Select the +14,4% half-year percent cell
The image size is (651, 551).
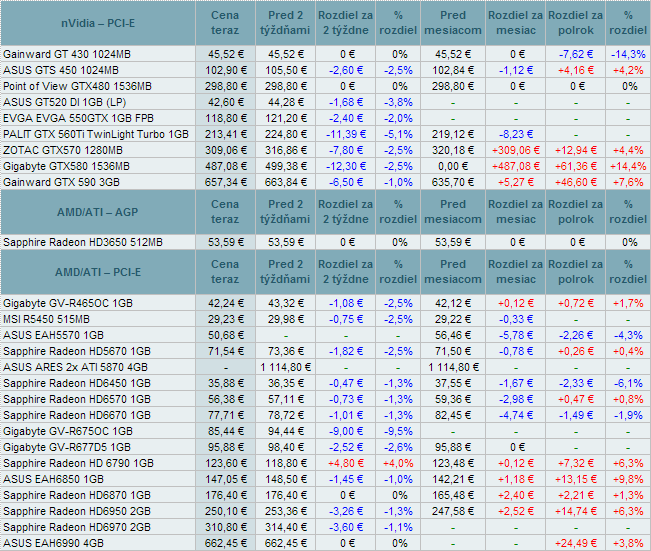click(628, 167)
